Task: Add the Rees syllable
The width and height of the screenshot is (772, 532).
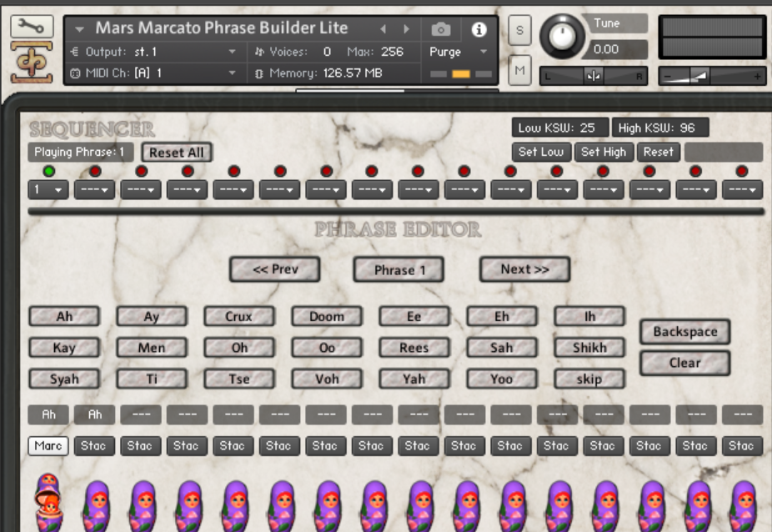Action: (x=414, y=348)
